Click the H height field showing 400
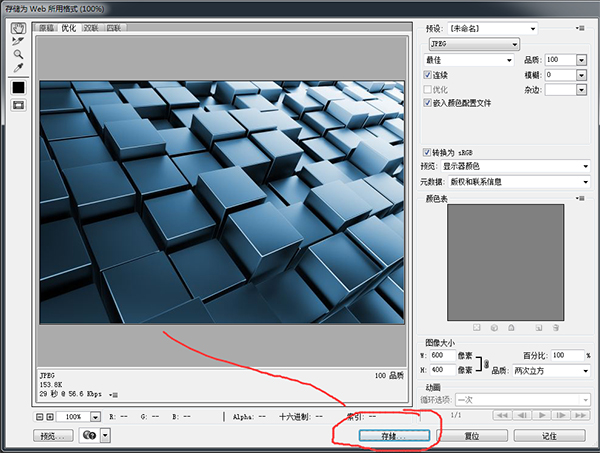The width and height of the screenshot is (600, 453). 443,370
